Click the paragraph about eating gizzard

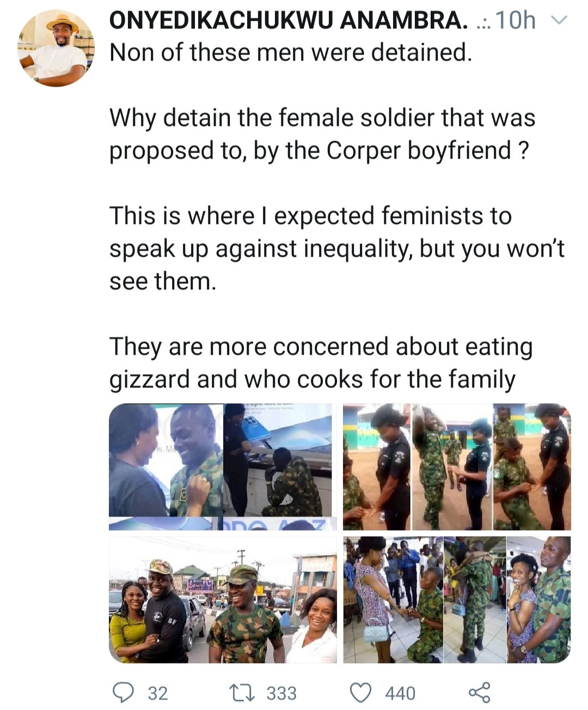point(321,363)
